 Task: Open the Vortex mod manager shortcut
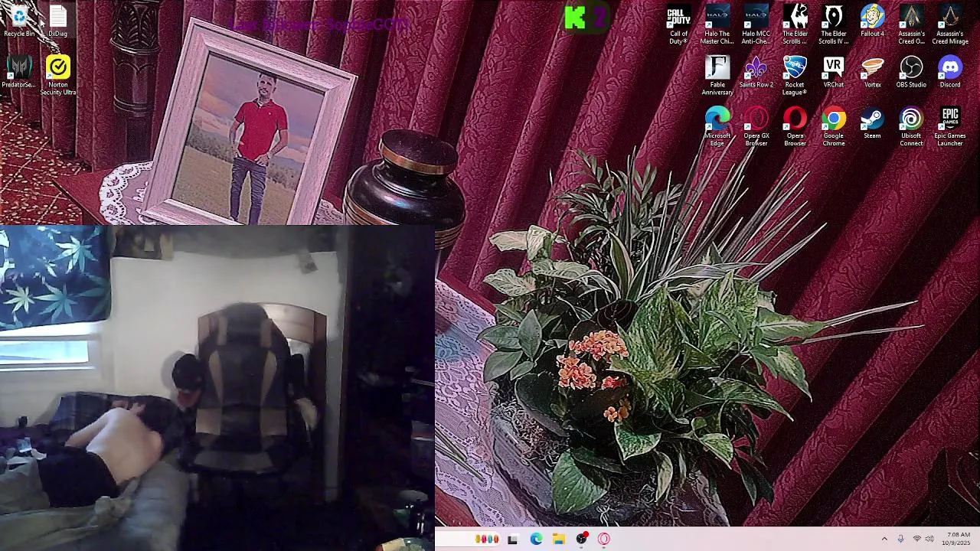click(x=872, y=71)
